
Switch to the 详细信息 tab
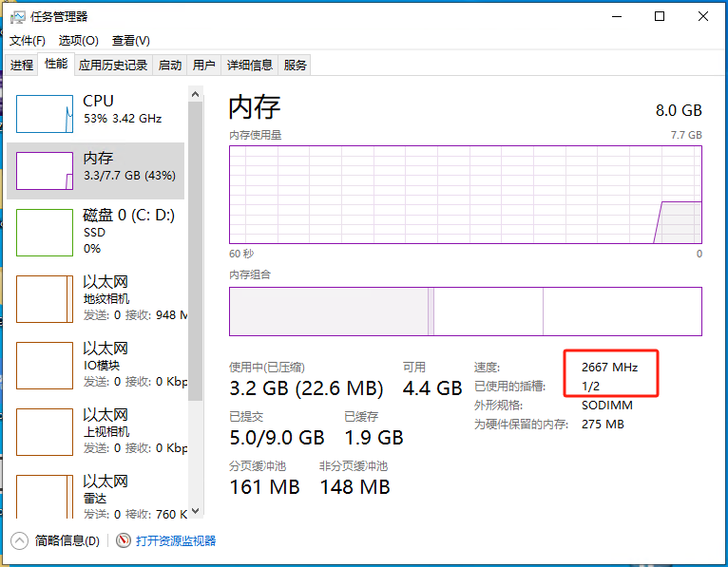(x=250, y=65)
